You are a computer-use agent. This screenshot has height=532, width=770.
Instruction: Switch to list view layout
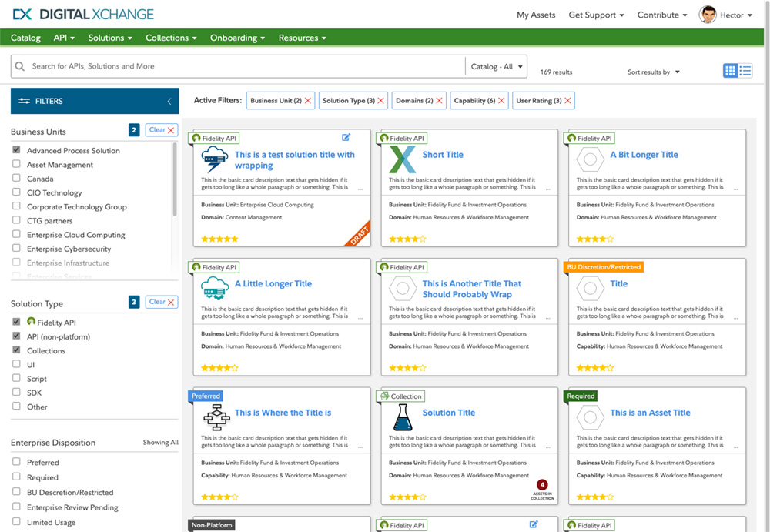click(x=747, y=71)
